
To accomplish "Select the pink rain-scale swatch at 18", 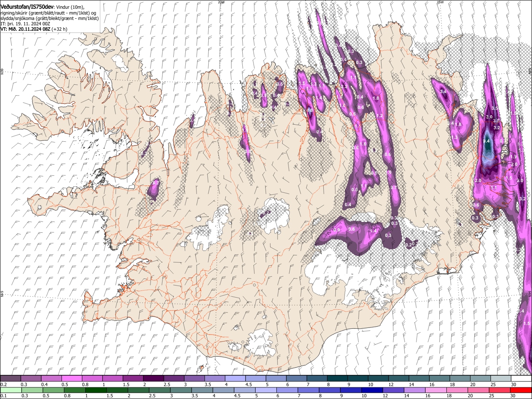I will click(x=457, y=390).
